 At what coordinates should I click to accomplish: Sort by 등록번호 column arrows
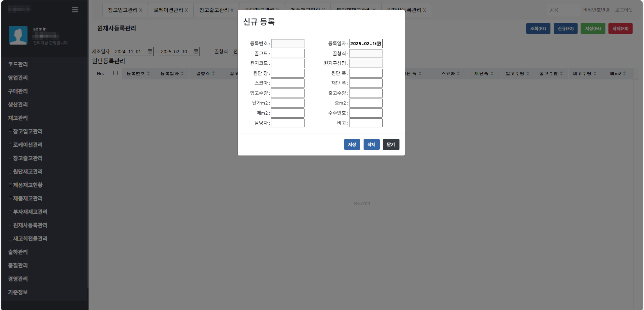pyautogui.click(x=148, y=73)
